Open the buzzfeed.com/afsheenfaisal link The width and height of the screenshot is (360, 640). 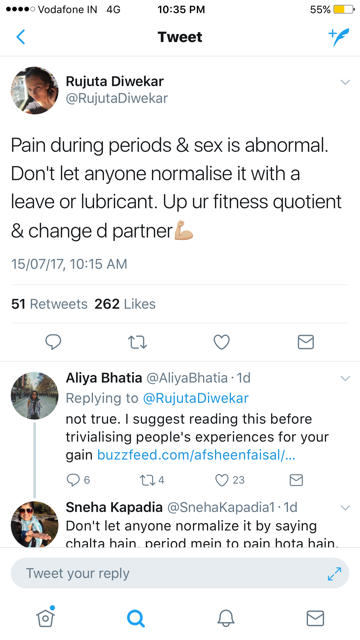click(x=196, y=455)
